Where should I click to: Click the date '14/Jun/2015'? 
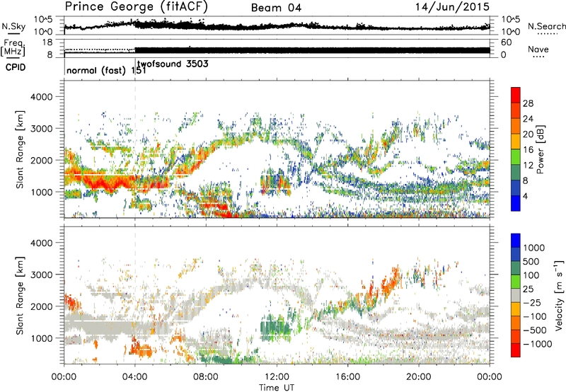tap(452, 7)
